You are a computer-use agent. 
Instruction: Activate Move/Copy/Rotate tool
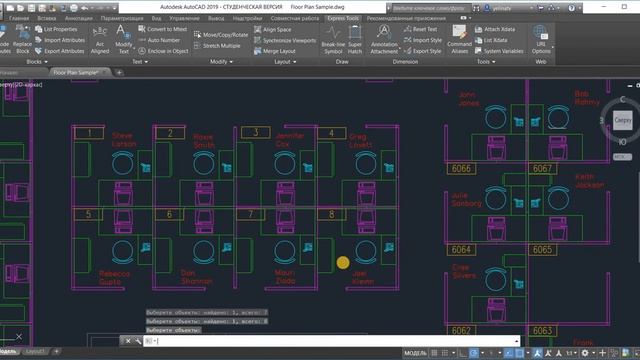coord(221,35)
